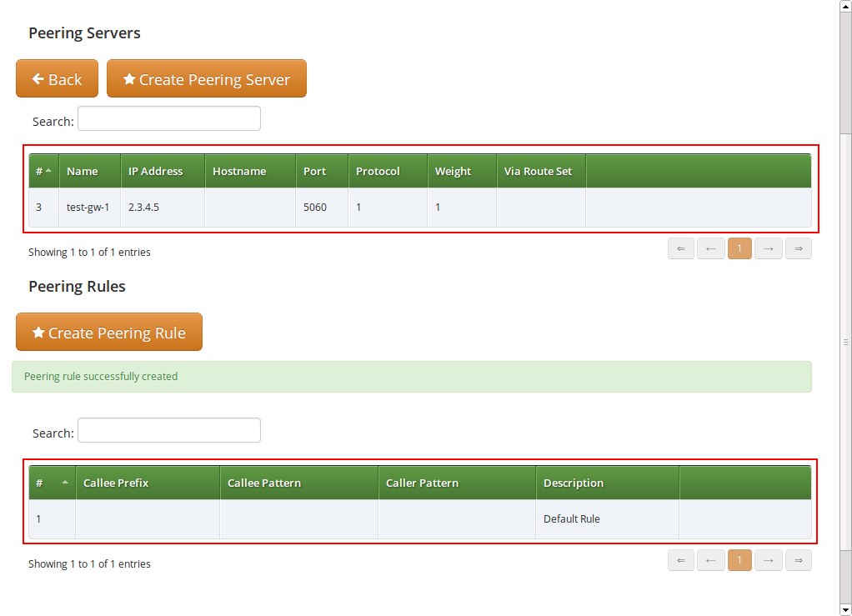This screenshot has width=852, height=616.
Task: Click the scrollbar up arrow
Action: pyautogui.click(x=845, y=6)
